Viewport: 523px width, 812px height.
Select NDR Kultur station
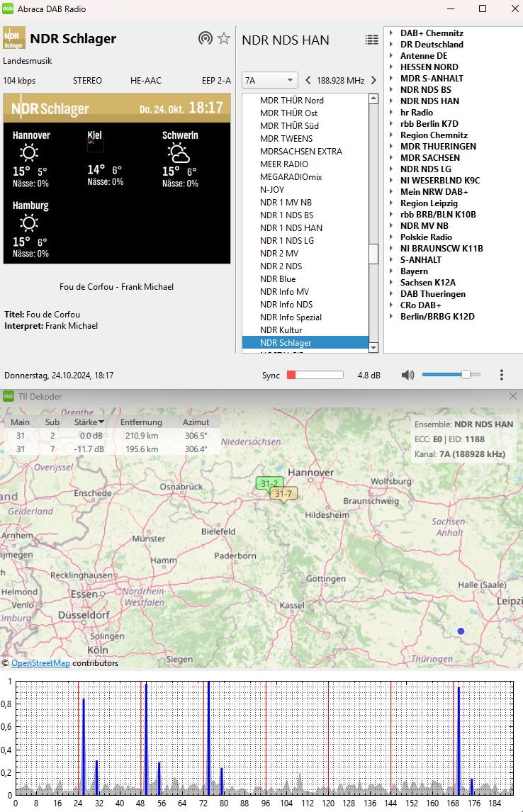tap(305, 330)
